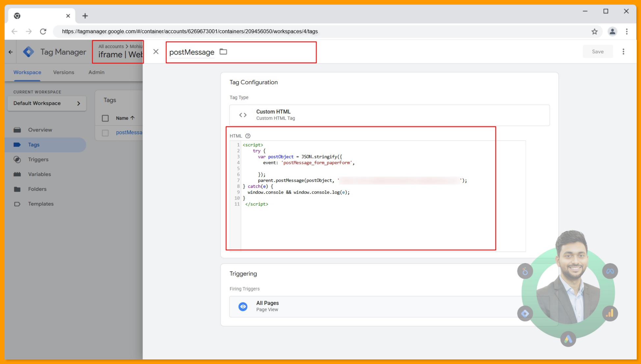
Task: Open HTML field help via question mark icon
Action: tap(248, 135)
